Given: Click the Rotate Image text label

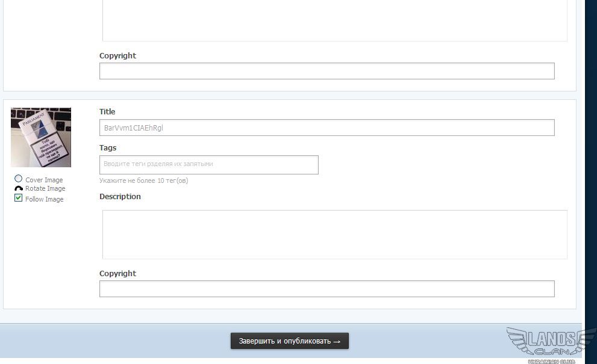Looking at the screenshot, I should 45,188.
